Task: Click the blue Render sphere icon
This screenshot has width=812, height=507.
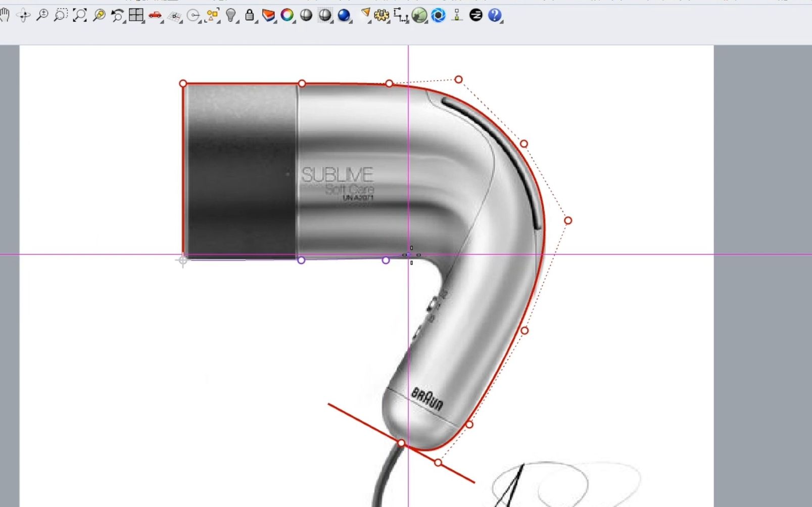Action: pos(344,15)
